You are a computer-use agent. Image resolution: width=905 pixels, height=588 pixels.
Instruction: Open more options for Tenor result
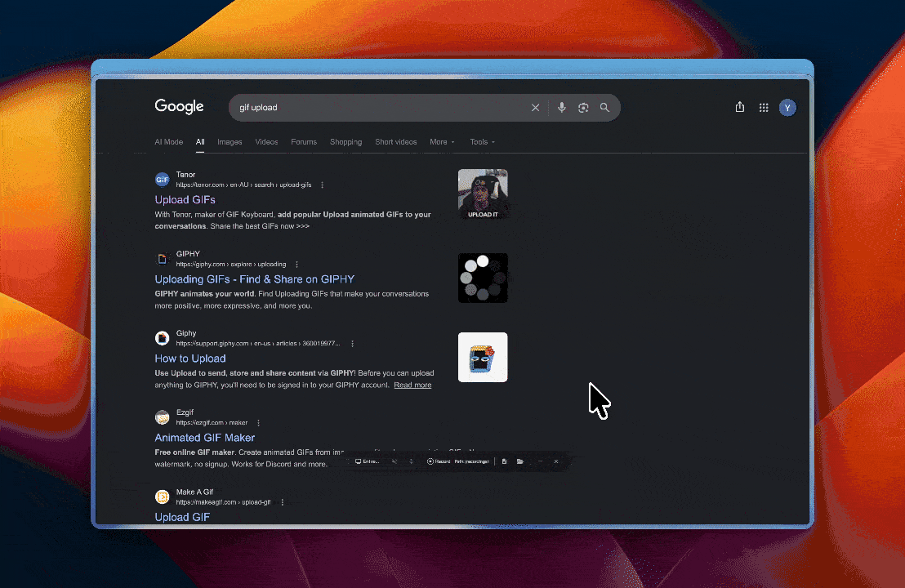[x=322, y=185]
